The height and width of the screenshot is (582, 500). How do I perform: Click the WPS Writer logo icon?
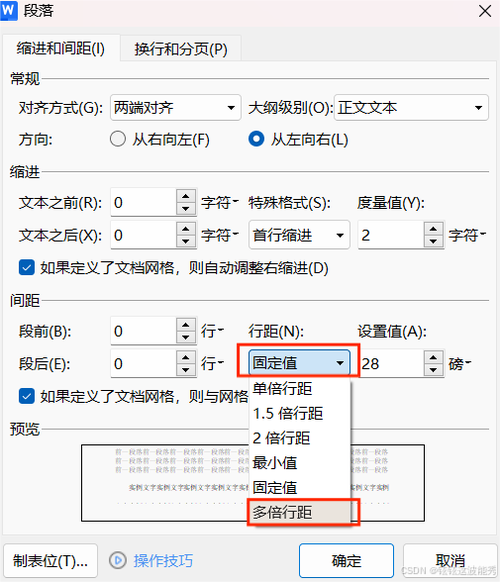click(x=8, y=10)
